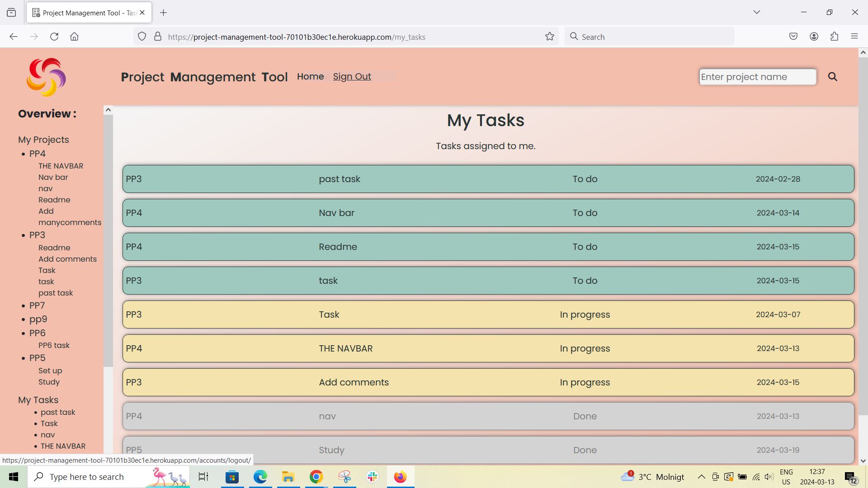Open the Firefox account icon

814,37
